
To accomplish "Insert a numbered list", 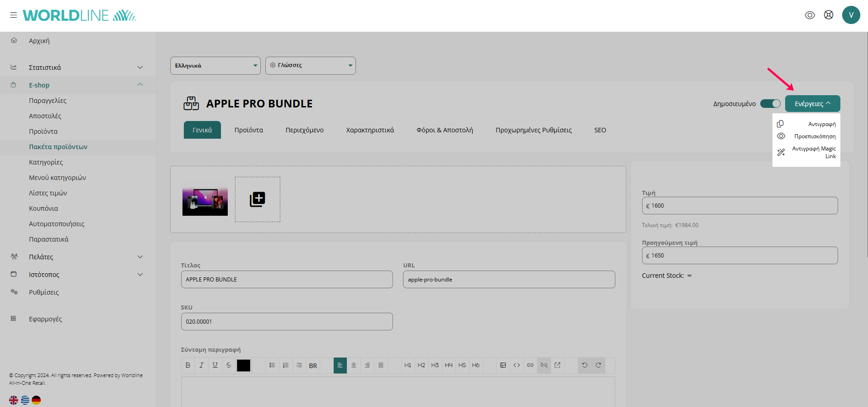I will (x=286, y=365).
